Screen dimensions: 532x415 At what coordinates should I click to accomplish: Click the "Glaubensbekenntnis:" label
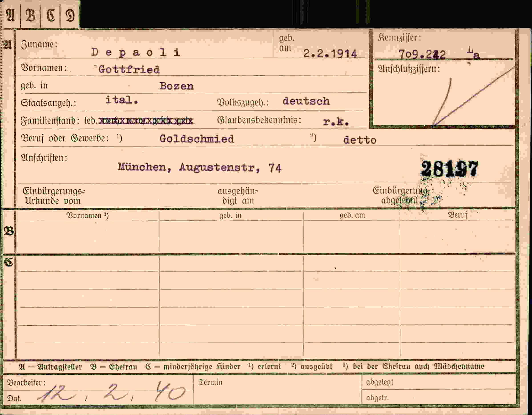[x=259, y=120]
